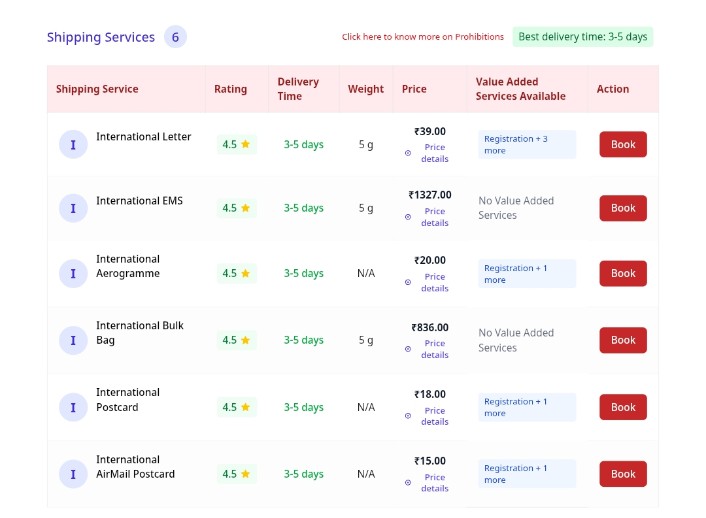Click the International Letter service icon

tap(73, 145)
